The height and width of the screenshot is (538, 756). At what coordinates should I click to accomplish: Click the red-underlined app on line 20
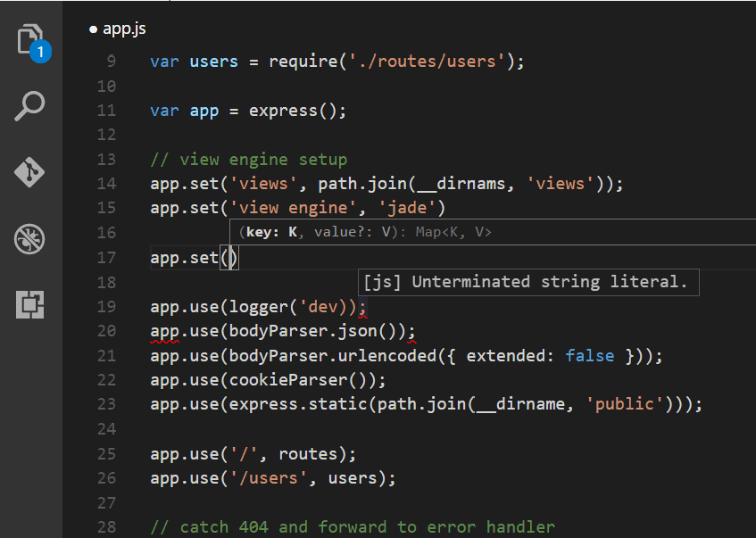(x=165, y=332)
